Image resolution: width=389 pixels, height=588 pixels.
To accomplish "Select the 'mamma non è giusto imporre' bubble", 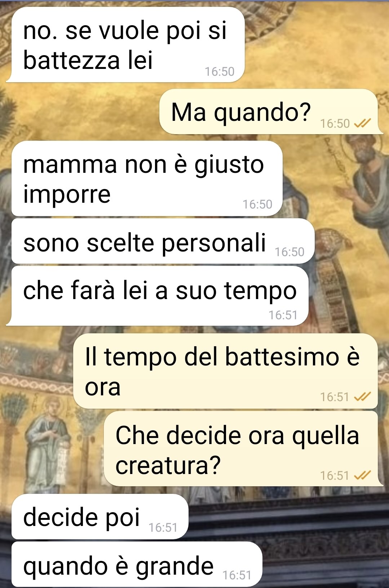I will [147, 179].
